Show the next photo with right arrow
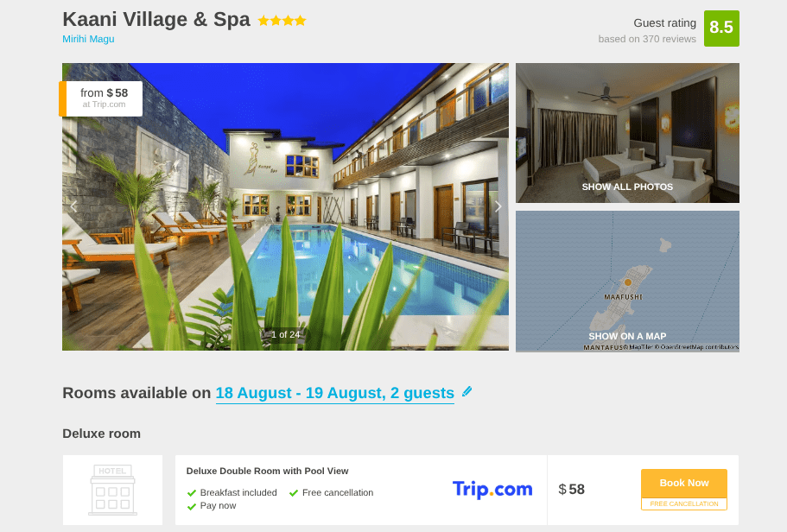This screenshot has width=787, height=532. pos(498,206)
